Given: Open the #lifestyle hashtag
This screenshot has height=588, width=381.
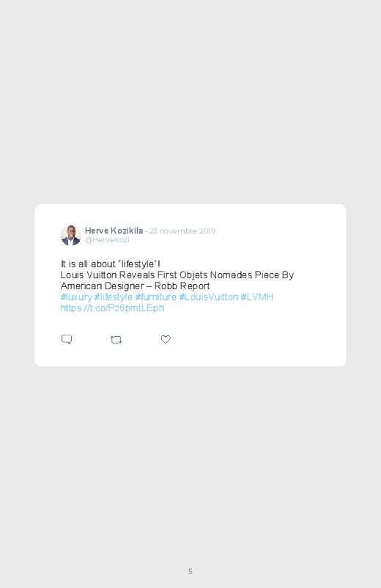Looking at the screenshot, I should (114, 297).
